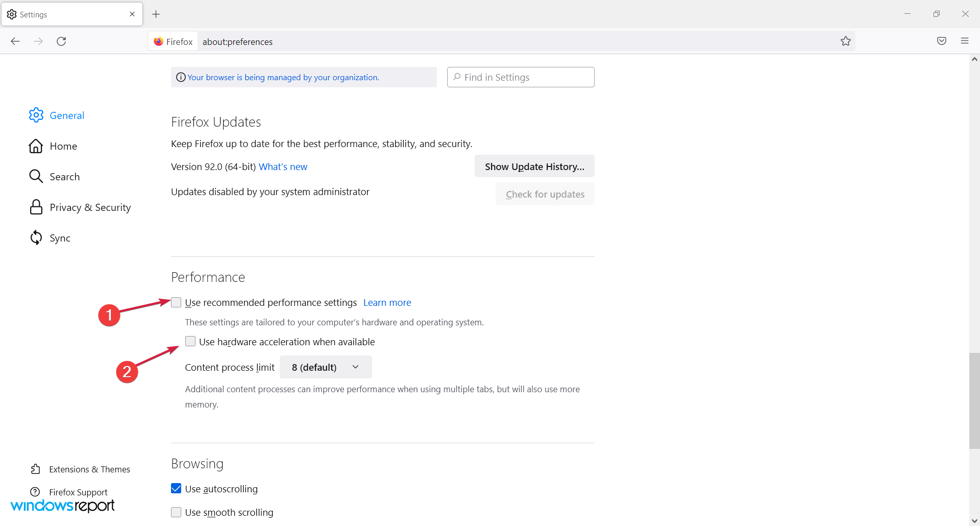Click the Privacy & Security lock icon
980x526 pixels.
(x=36, y=207)
